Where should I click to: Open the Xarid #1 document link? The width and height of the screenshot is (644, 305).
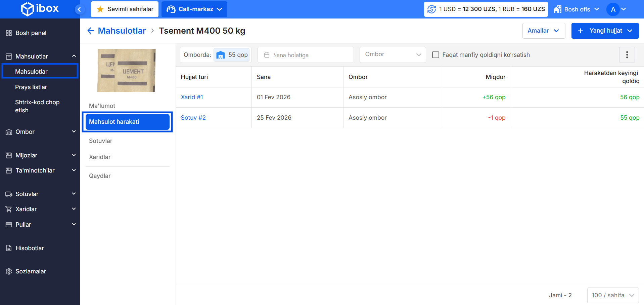point(192,97)
